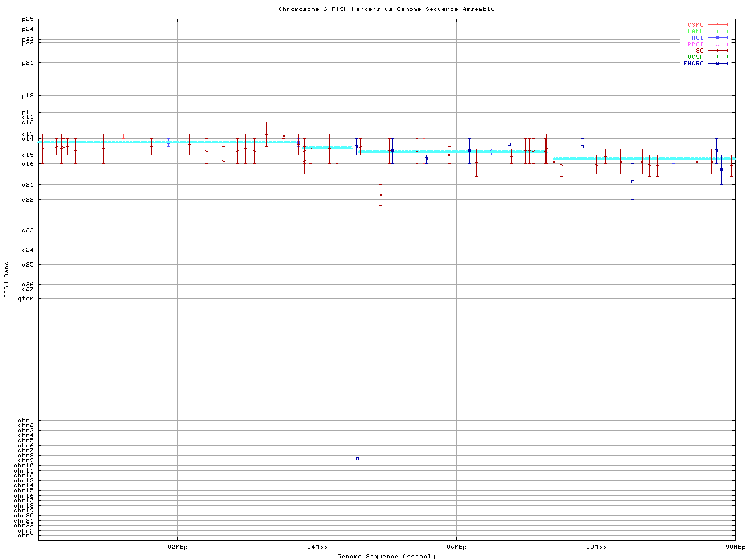The image size is (747, 560).
Task: Click the CSMC legend marker sample
Action: [717, 25]
